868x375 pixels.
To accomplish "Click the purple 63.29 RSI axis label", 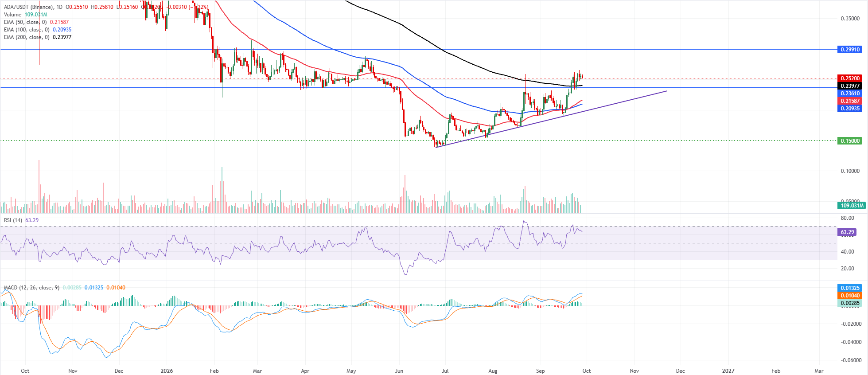I will point(847,232).
